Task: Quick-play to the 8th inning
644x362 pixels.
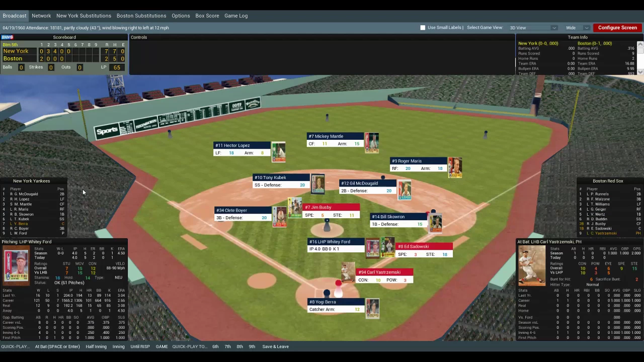Action: [x=239, y=346]
